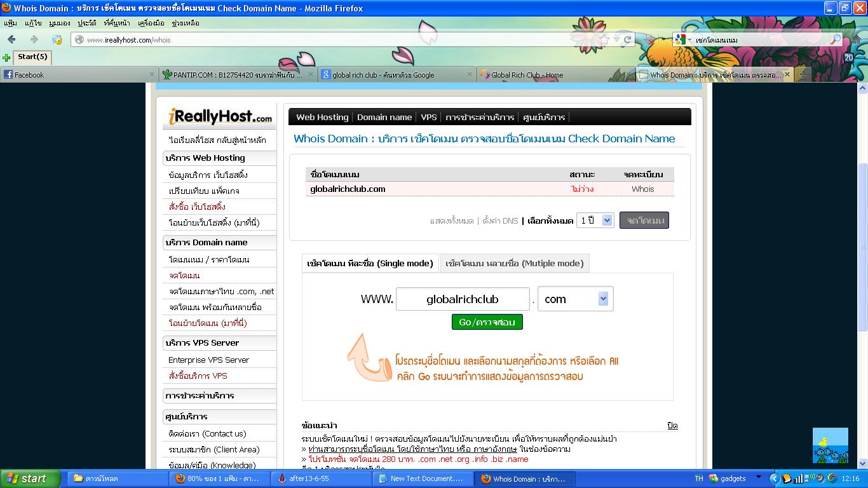Open โดเมนเนม / ราคาโดเมน sidebar link

[x=209, y=259]
